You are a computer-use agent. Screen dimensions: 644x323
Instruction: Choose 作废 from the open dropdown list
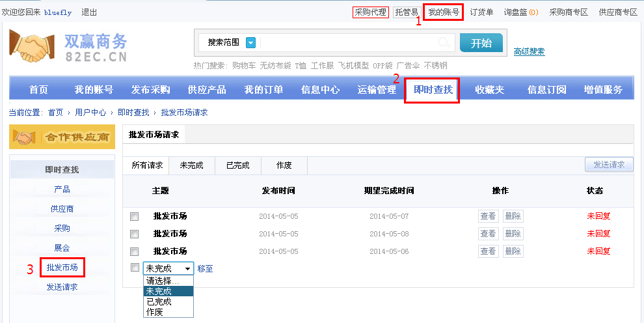click(x=155, y=312)
